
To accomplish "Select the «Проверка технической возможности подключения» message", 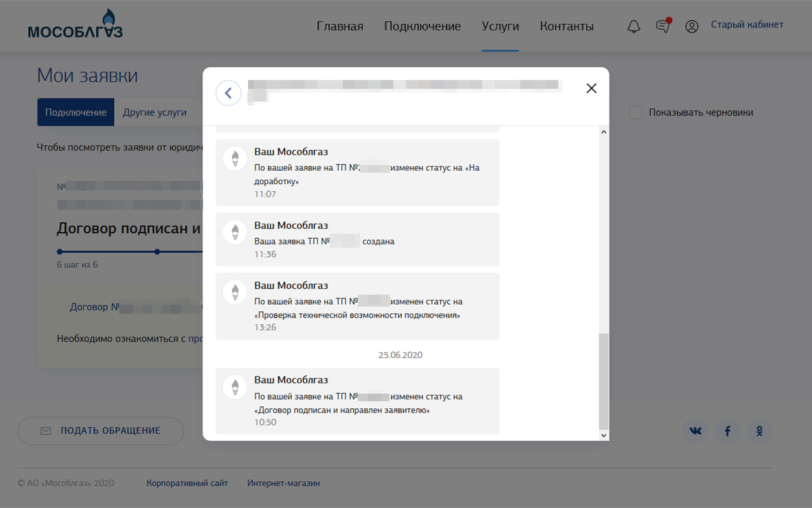I will [x=357, y=306].
